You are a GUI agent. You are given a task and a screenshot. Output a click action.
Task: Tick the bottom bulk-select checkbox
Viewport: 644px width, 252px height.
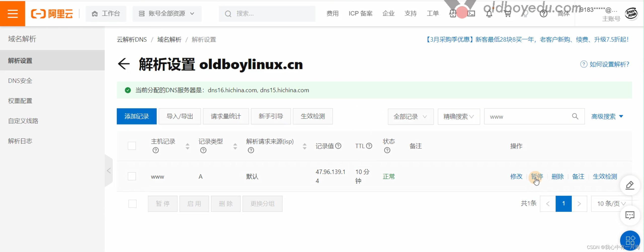[132, 204]
